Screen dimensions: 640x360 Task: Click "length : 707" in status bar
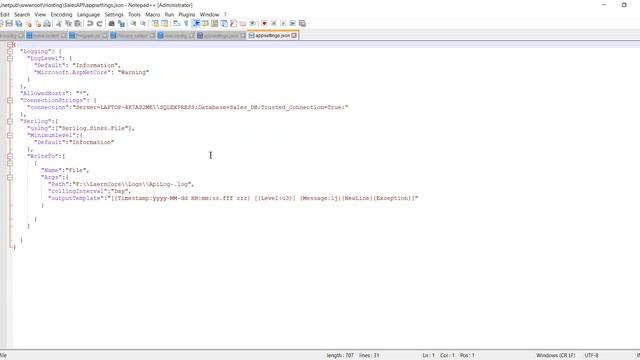click(x=340, y=356)
